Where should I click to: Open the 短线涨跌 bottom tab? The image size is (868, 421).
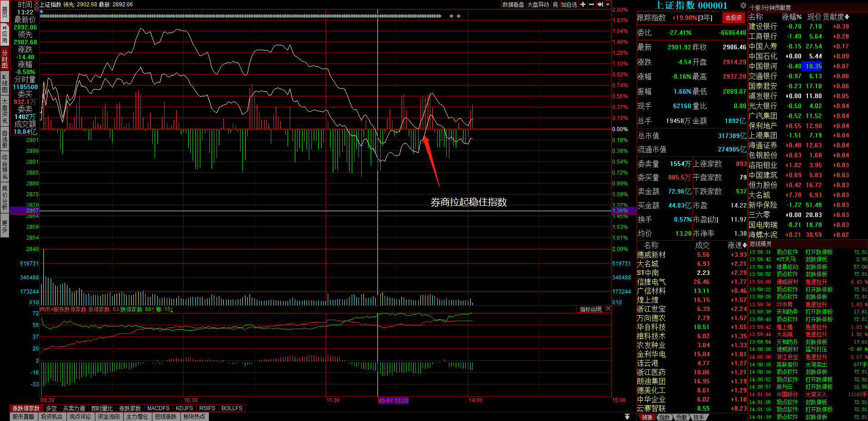[x=166, y=416]
